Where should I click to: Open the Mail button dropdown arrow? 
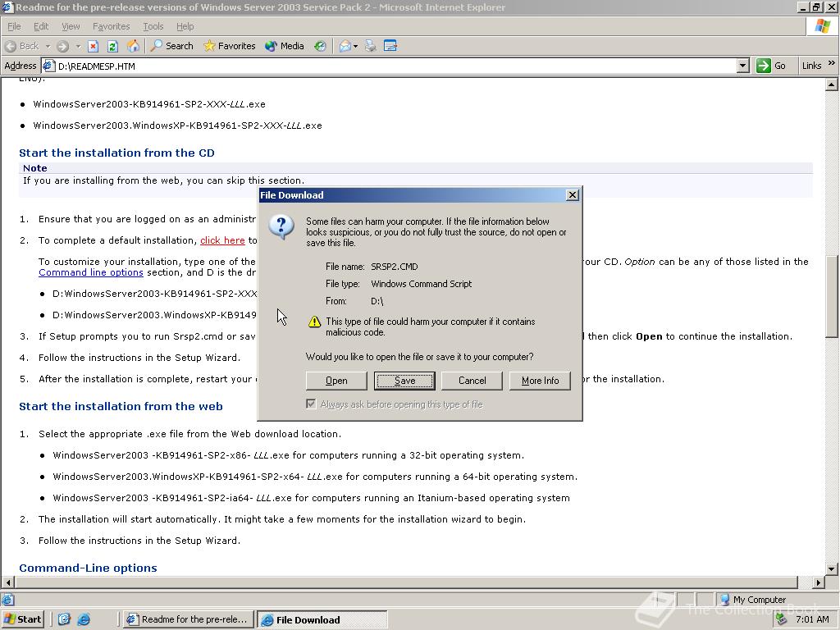[355, 46]
